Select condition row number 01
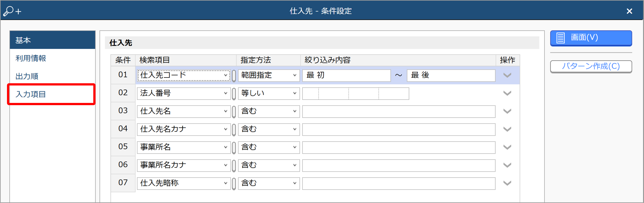 pos(123,75)
